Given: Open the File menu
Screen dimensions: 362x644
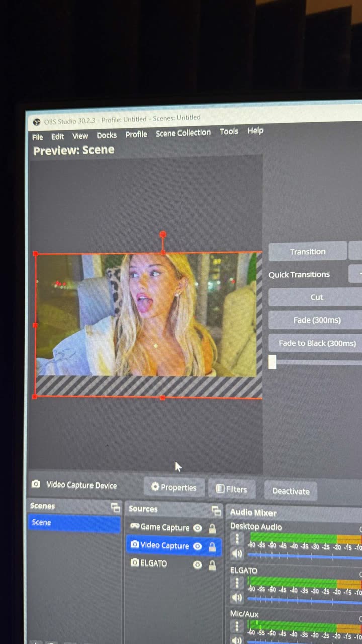Looking at the screenshot, I should point(38,137).
